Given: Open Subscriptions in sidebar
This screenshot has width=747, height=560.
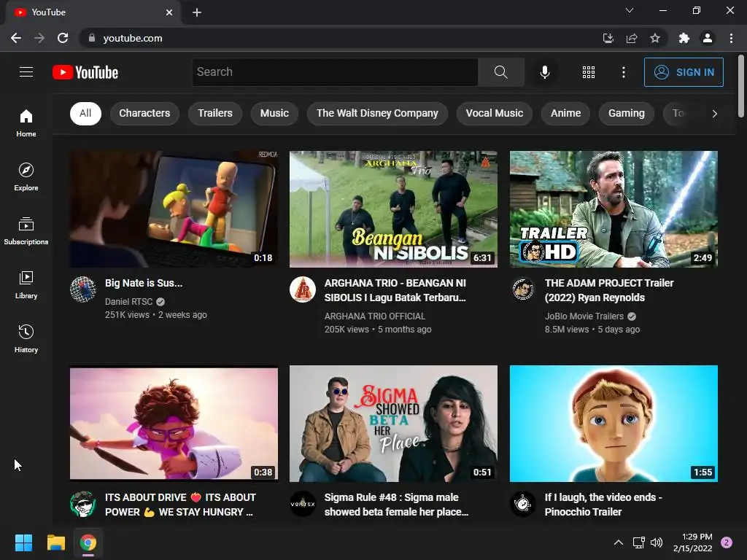Looking at the screenshot, I should click(26, 231).
